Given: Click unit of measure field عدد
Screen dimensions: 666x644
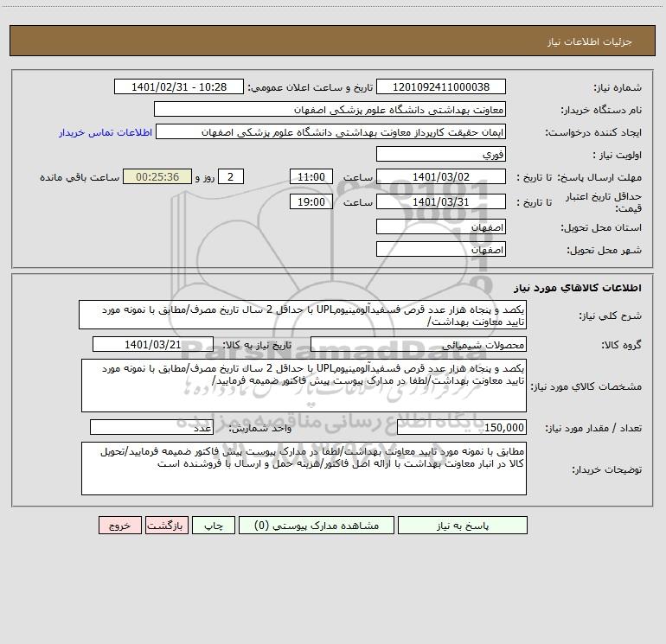Looking at the screenshot, I should pos(151,427).
